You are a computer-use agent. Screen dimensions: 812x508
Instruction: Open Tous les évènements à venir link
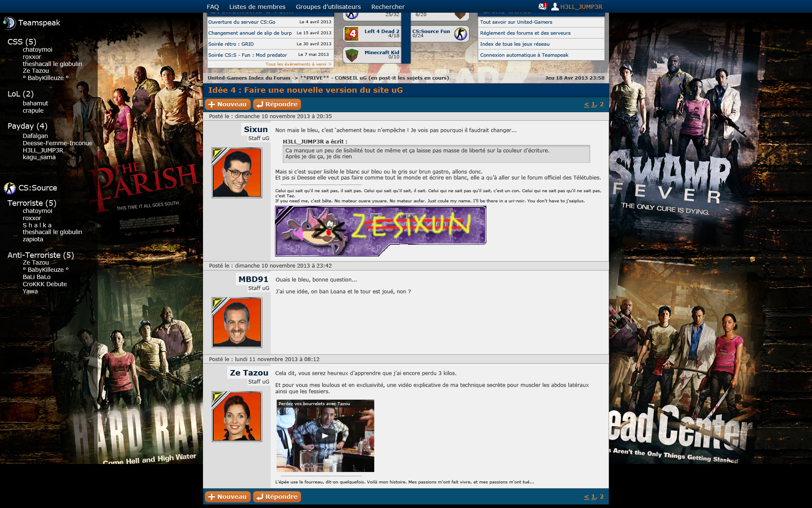(298, 64)
